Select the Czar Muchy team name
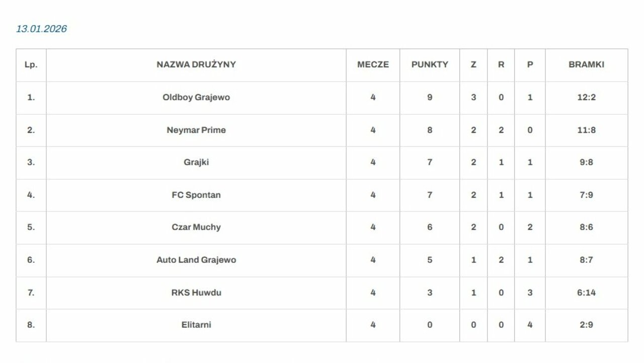Viewport: 644px width, 363px height. pyautogui.click(x=196, y=227)
